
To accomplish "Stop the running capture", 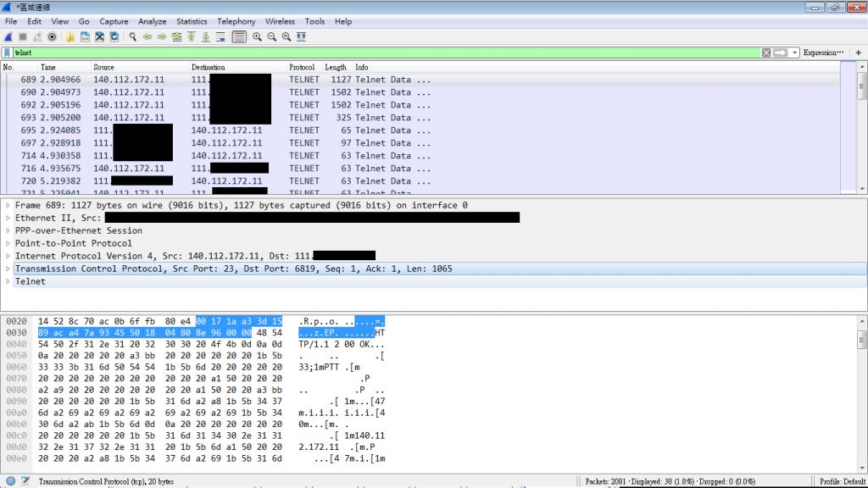I will [23, 37].
